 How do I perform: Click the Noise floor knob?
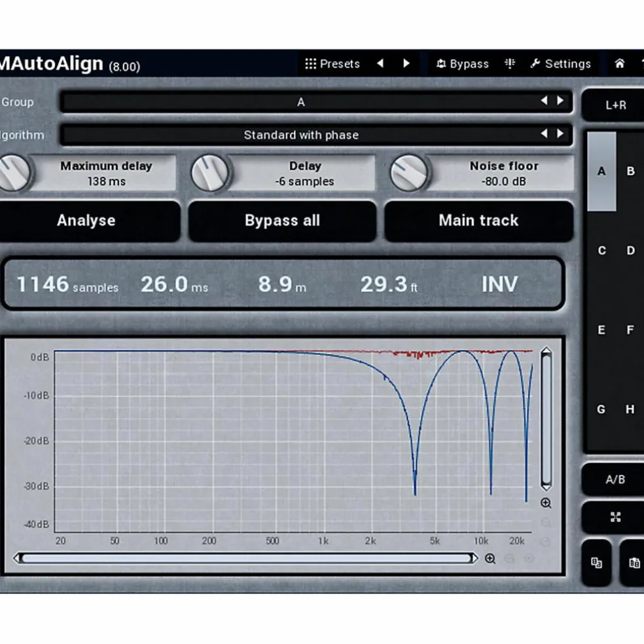coord(408,173)
